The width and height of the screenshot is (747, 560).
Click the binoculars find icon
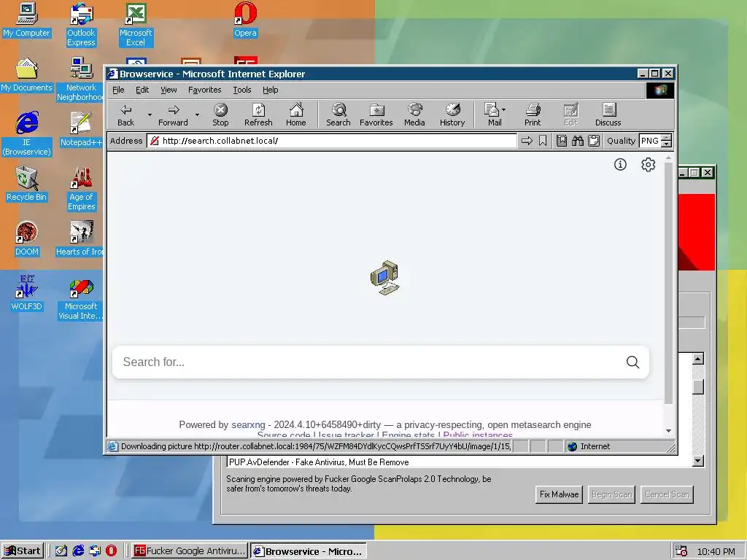point(578,141)
